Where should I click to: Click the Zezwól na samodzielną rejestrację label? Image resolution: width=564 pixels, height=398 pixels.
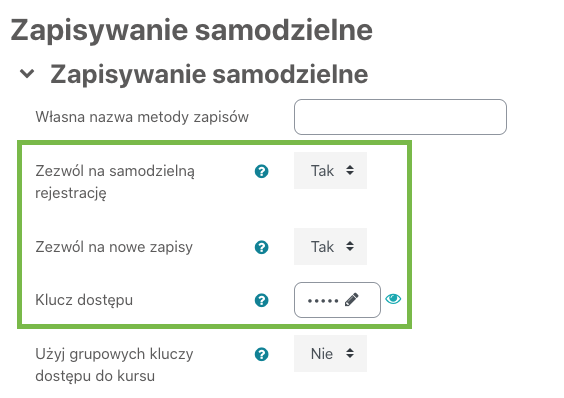(115, 182)
